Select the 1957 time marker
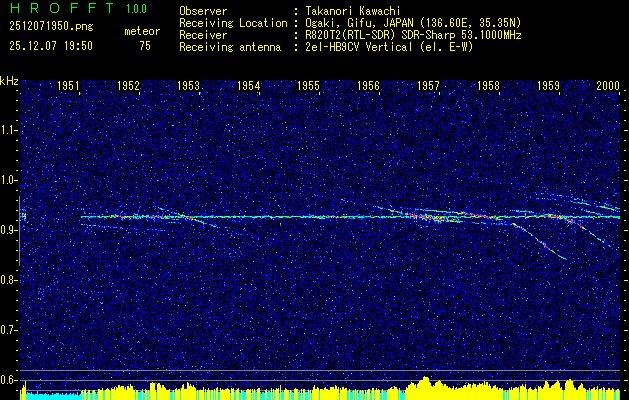Viewport: 629px width, 400px height. (x=428, y=86)
